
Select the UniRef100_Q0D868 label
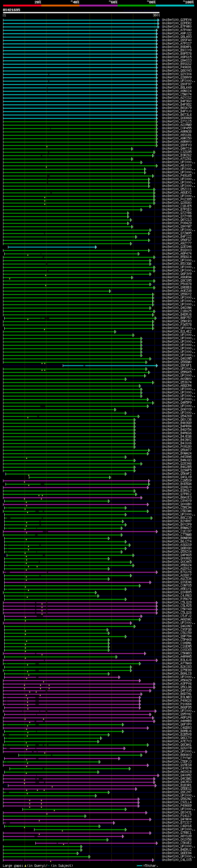click(x=177, y=118)
